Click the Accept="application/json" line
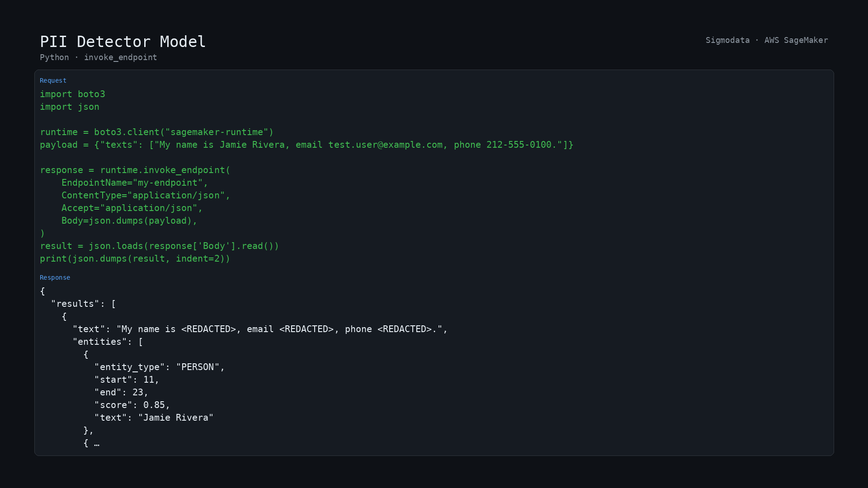 point(132,208)
